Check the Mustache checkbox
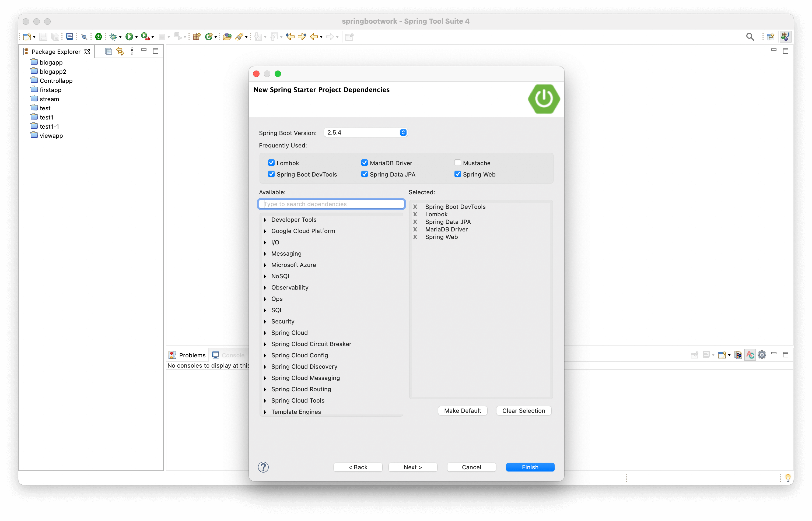Screen dimensions: 812x521 tap(457, 163)
